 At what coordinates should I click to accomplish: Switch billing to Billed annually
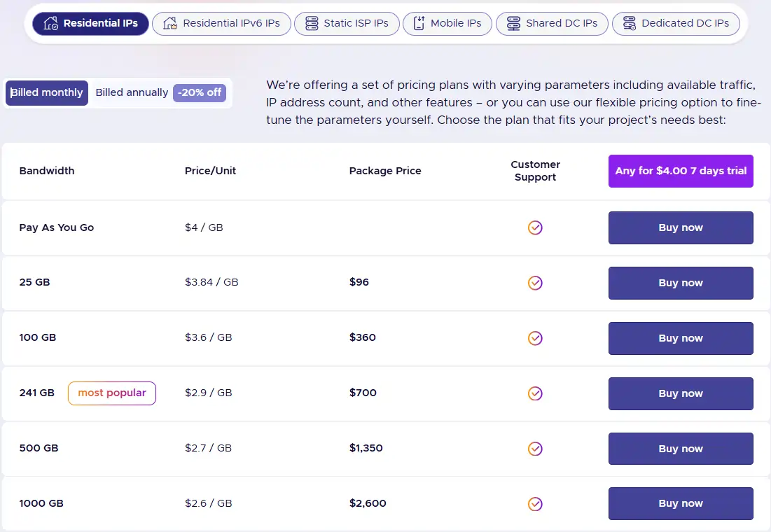point(132,92)
